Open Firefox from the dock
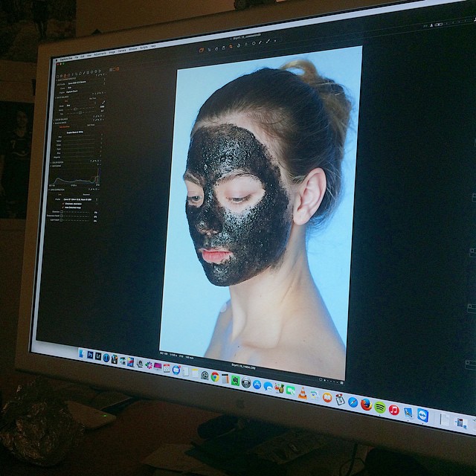476x476 pixels. tap(366, 405)
